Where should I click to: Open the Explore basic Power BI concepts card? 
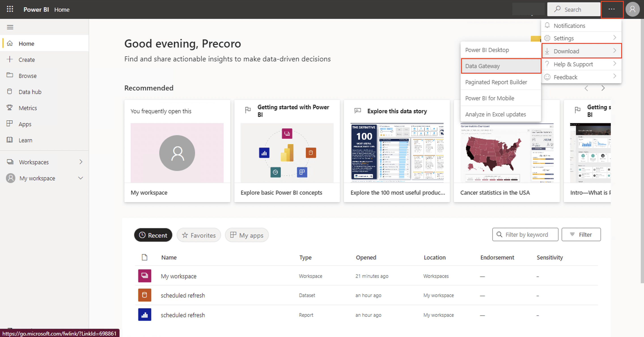tap(287, 151)
